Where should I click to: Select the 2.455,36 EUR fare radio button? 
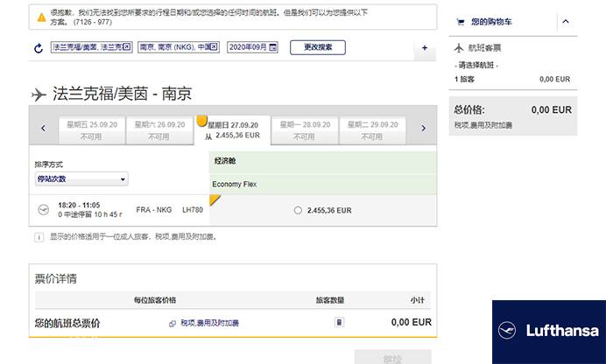coord(298,210)
